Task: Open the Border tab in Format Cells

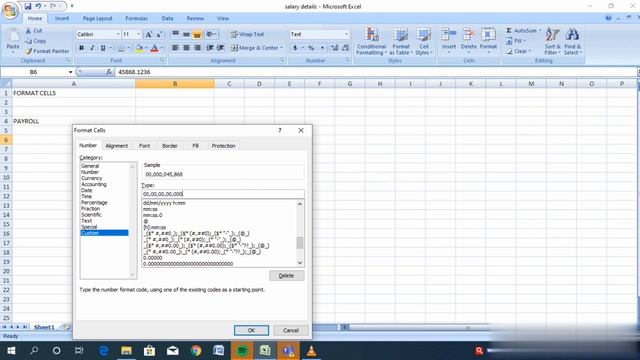Action: point(170,146)
